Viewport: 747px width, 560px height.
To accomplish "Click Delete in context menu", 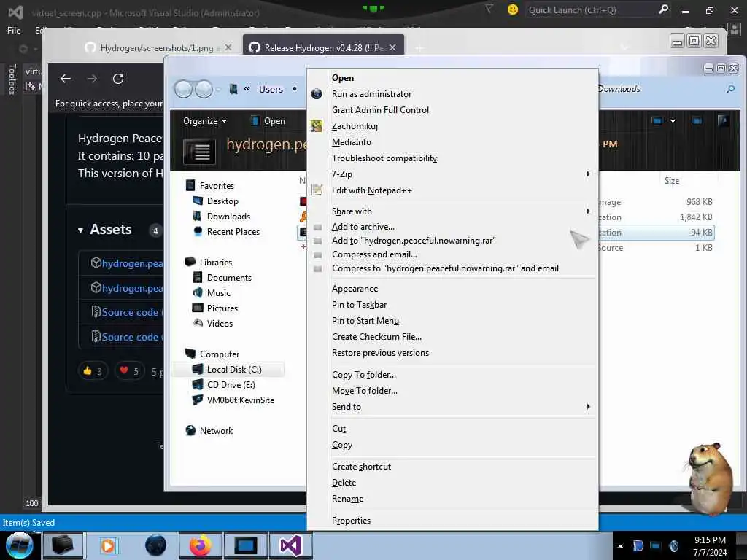I will pyautogui.click(x=344, y=483).
